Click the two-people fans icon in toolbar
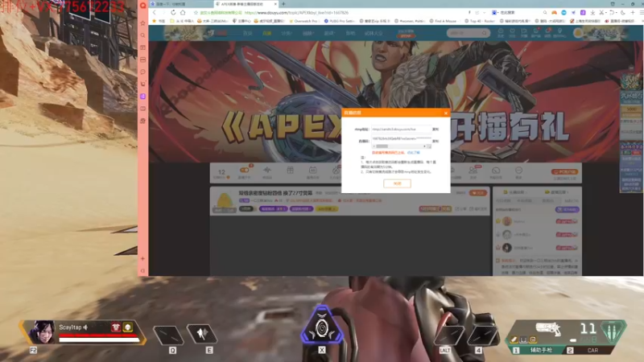 [x=473, y=172]
